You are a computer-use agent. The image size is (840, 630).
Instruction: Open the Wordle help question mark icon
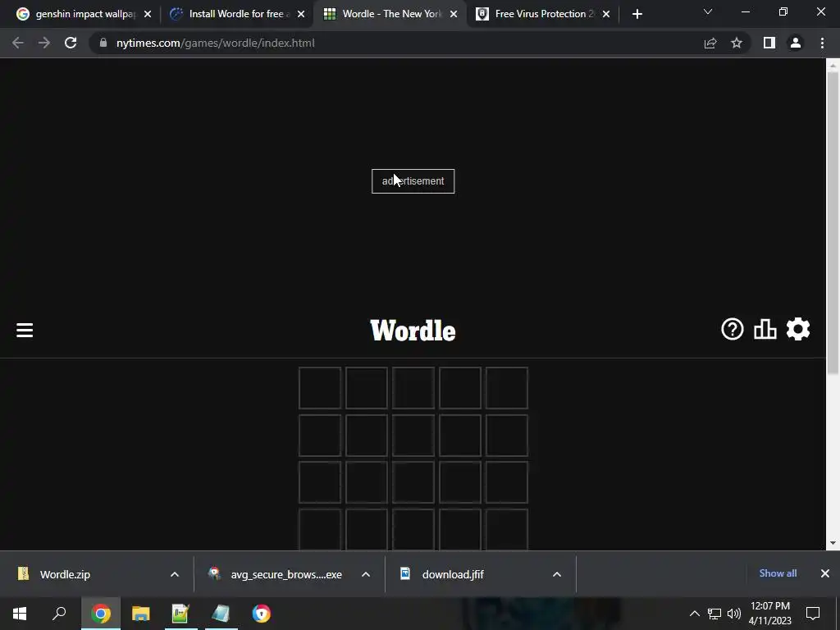click(x=732, y=329)
